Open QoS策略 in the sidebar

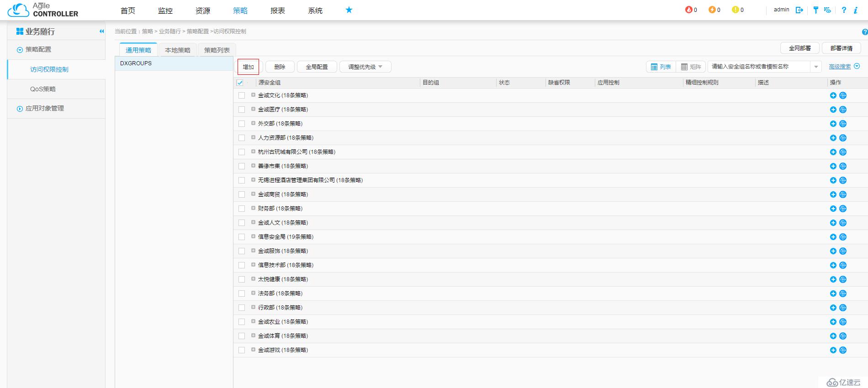(43, 89)
